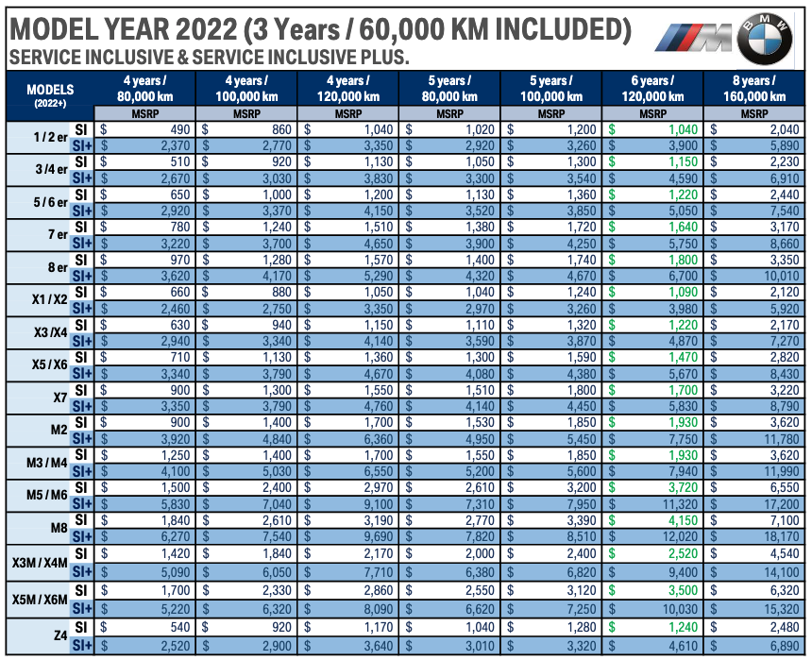The height and width of the screenshot is (660, 812).
Task: Click the "M3 / M4" model row label
Action: (x=46, y=463)
